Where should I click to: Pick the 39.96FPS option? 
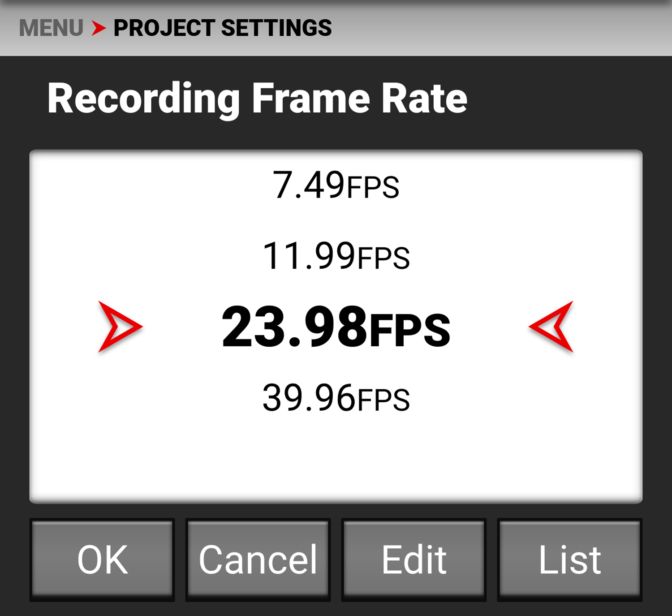pos(336,398)
